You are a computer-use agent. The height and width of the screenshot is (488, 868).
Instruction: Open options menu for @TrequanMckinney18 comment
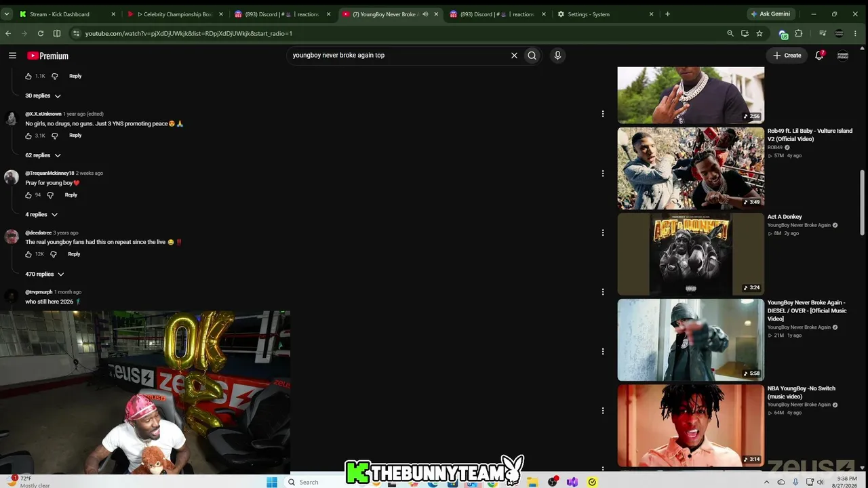click(603, 174)
